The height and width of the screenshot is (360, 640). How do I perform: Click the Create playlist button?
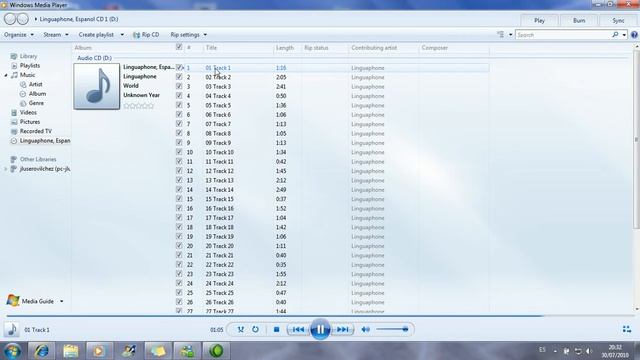coord(96,35)
